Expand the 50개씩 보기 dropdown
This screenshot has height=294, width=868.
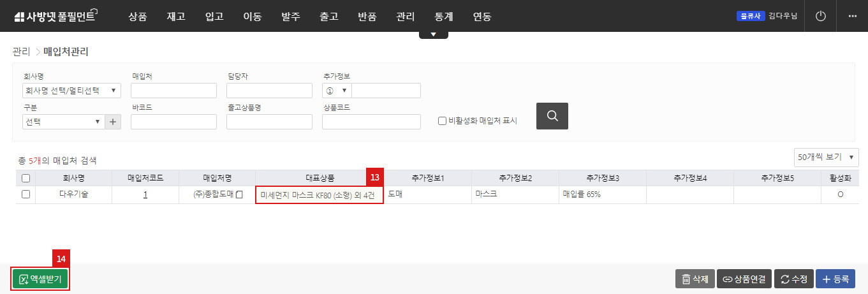click(x=827, y=157)
